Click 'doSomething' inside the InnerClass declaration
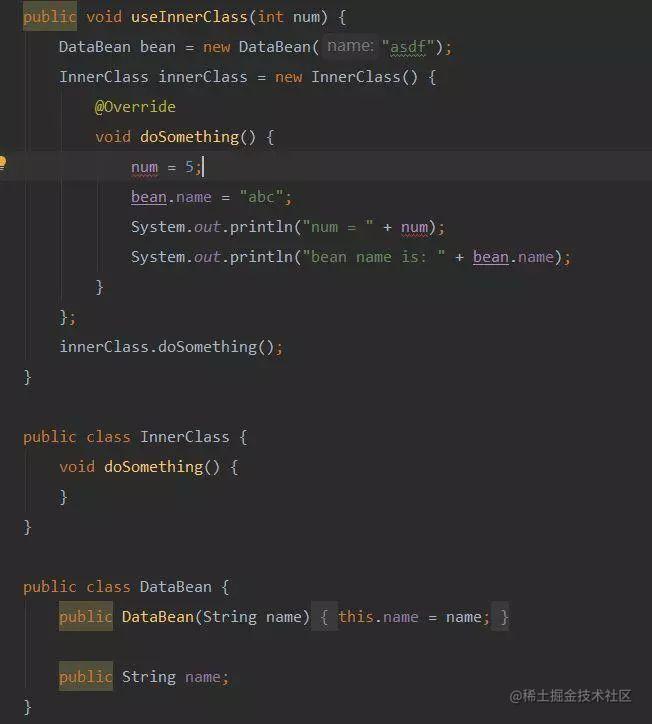This screenshot has height=724, width=652. click(153, 467)
